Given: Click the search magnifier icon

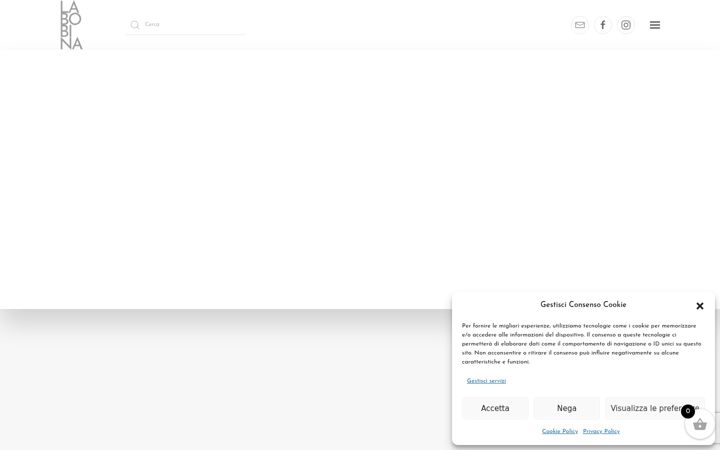Looking at the screenshot, I should [135, 25].
